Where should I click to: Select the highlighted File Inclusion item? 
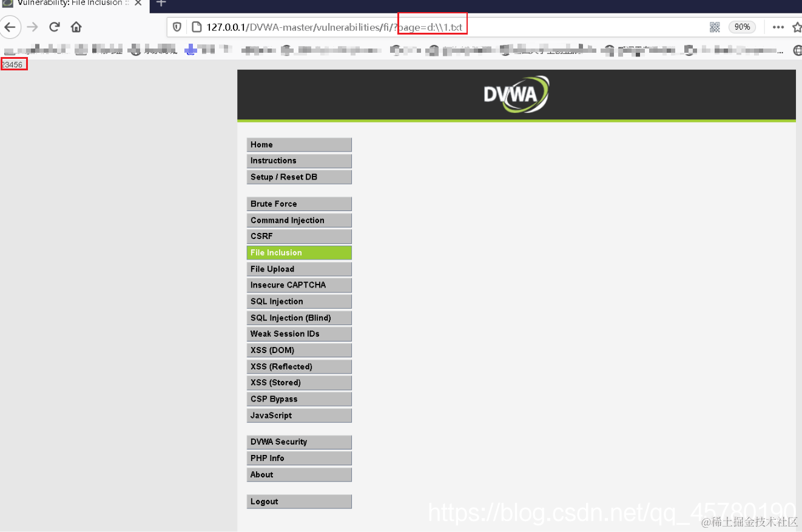(299, 252)
